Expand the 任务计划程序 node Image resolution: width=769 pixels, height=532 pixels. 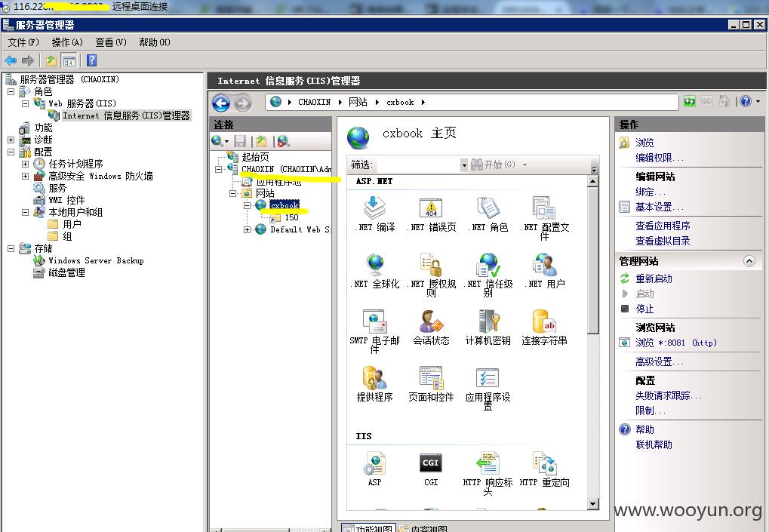coord(25,164)
